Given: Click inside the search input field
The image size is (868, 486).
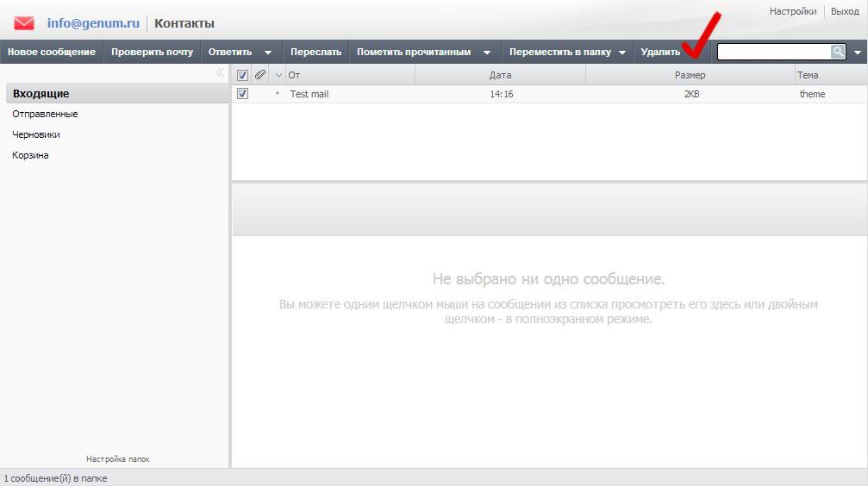Looking at the screenshot, I should (x=773, y=52).
